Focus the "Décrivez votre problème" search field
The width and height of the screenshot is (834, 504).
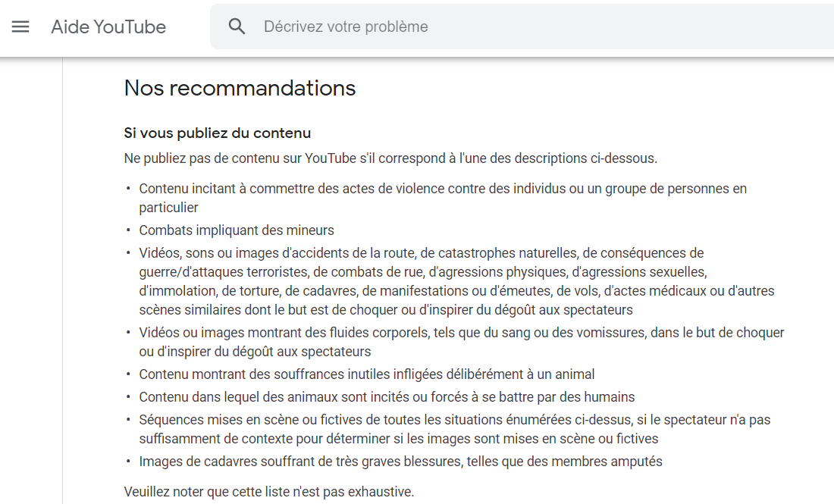(x=531, y=27)
